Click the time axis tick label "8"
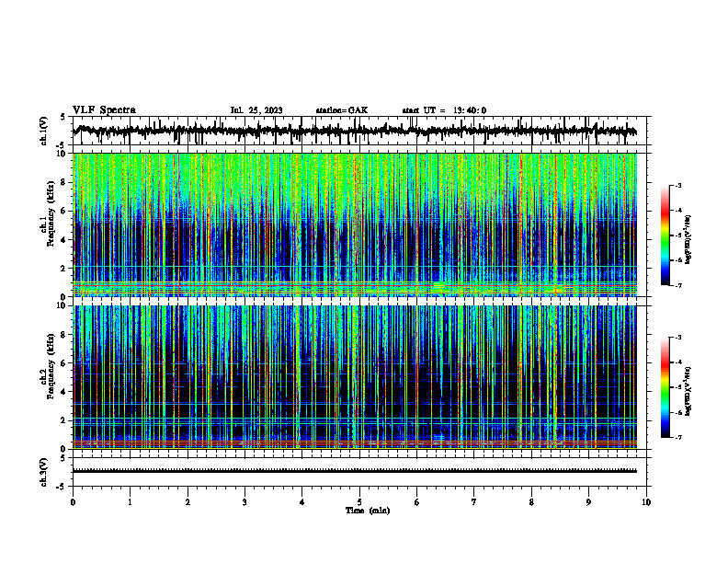 [x=531, y=502]
